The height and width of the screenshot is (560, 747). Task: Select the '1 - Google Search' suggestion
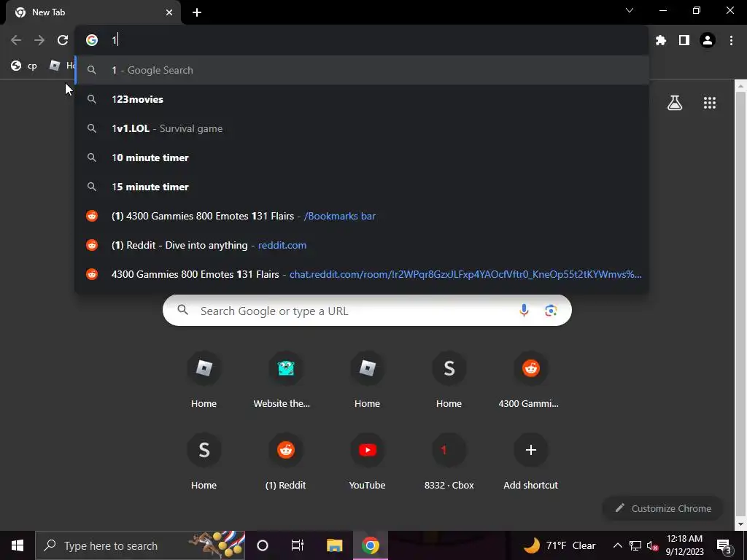pos(362,70)
